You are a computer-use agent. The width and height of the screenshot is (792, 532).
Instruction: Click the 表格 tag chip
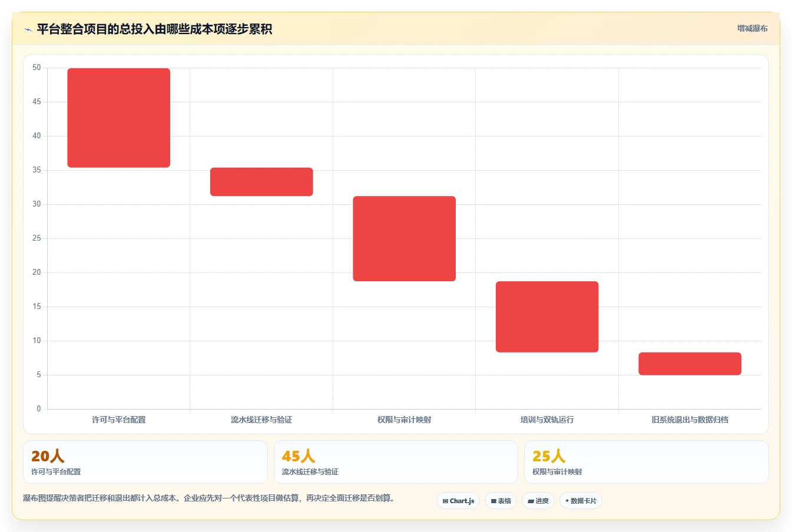(501, 501)
